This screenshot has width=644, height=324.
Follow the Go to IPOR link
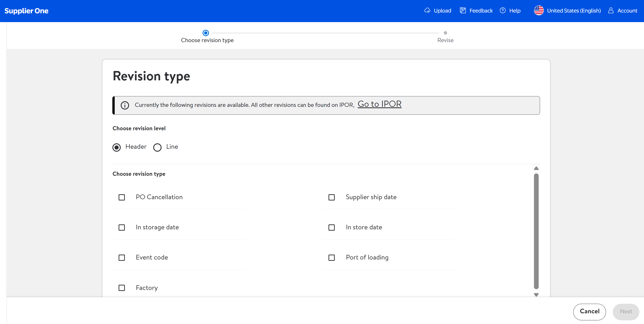(x=379, y=104)
